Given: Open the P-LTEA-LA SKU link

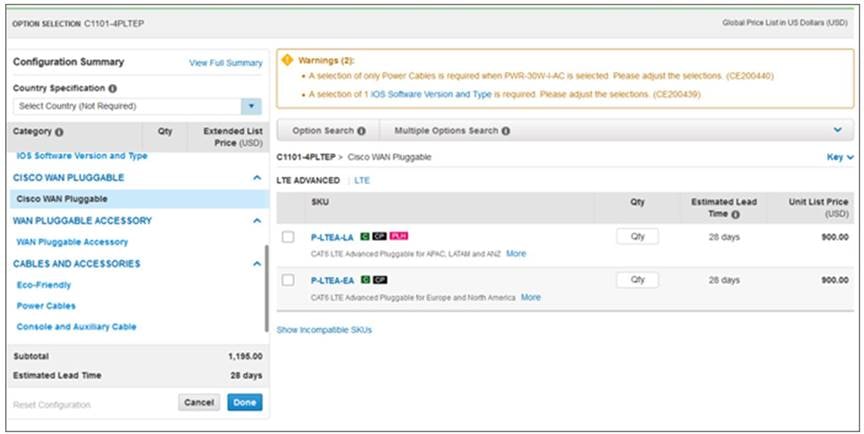Looking at the screenshot, I should pos(332,237).
